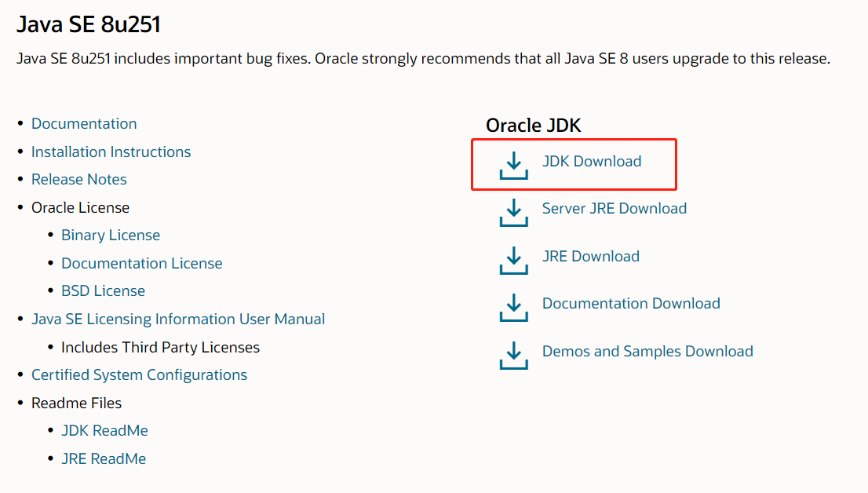The width and height of the screenshot is (868, 493).
Task: Open the JRE ReadMe link
Action: click(103, 458)
